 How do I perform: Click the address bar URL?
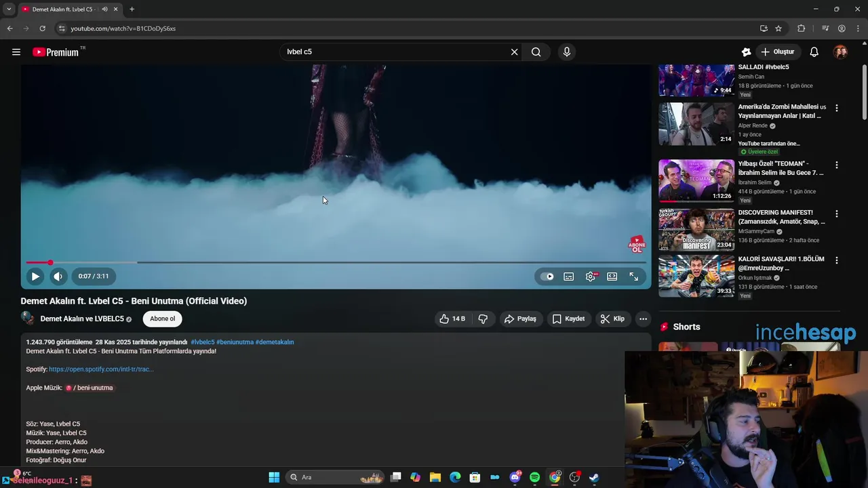[x=123, y=28]
